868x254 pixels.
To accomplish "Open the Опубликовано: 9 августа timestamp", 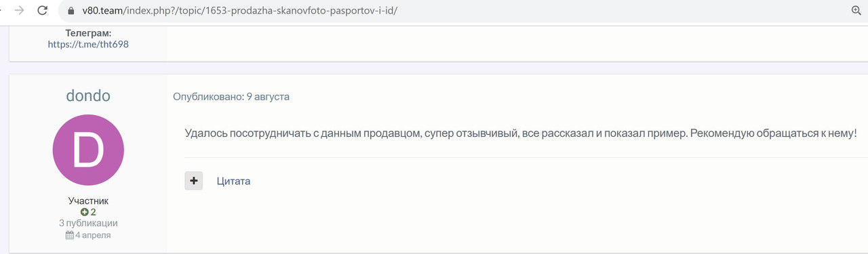I will coord(231,97).
